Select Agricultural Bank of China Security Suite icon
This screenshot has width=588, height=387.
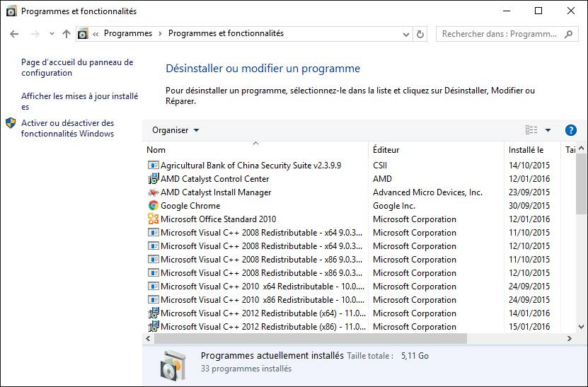click(x=153, y=166)
